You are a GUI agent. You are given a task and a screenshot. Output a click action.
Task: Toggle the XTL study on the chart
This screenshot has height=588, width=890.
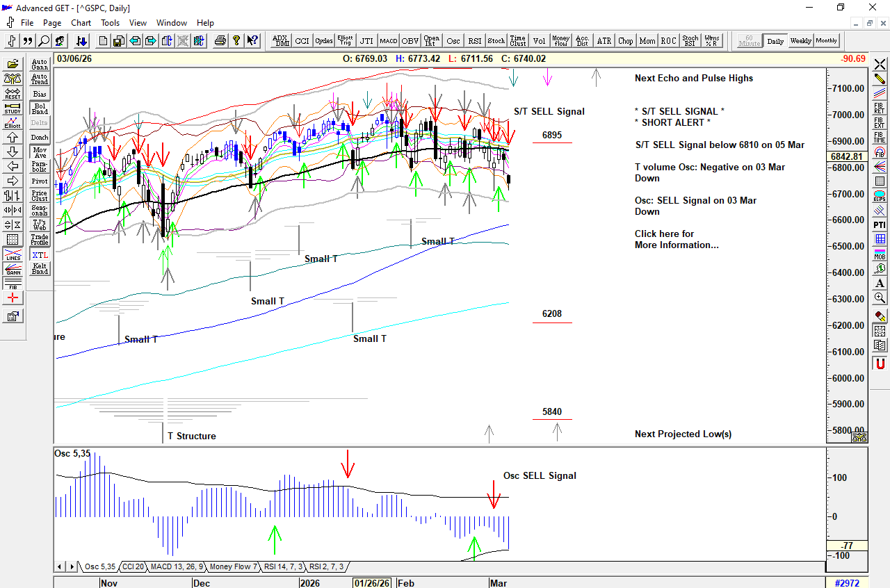pos(40,255)
